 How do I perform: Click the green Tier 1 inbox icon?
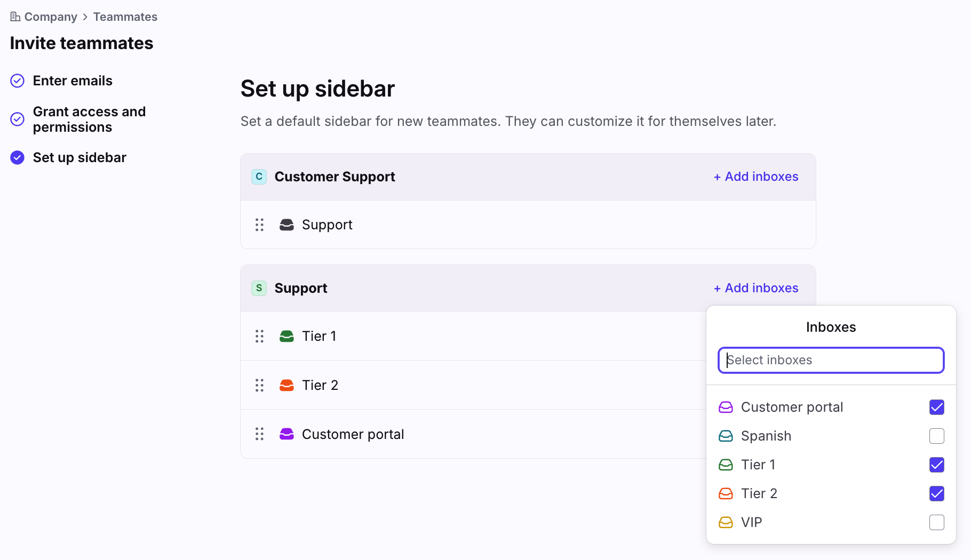pos(286,336)
